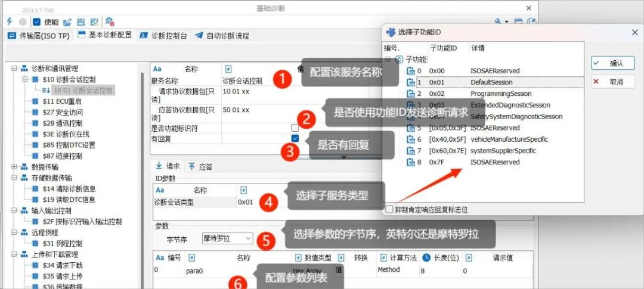
Task: Click 服务名称 value 诊断会话控制 field
Action: [x=242, y=81]
